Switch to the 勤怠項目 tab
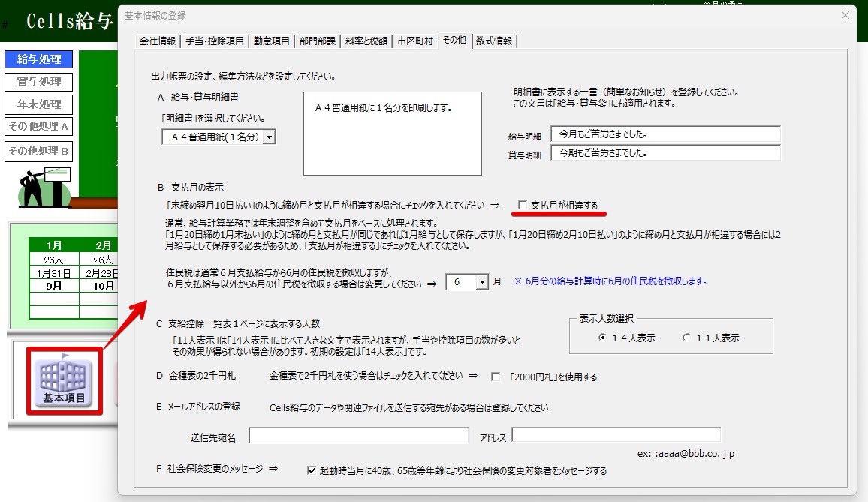This screenshot has height=502, width=868. 271,41
